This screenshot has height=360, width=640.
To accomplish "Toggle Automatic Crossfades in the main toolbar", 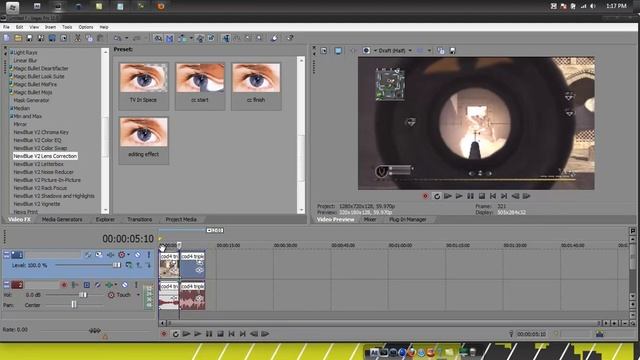I will pyautogui.click(x=170, y=38).
